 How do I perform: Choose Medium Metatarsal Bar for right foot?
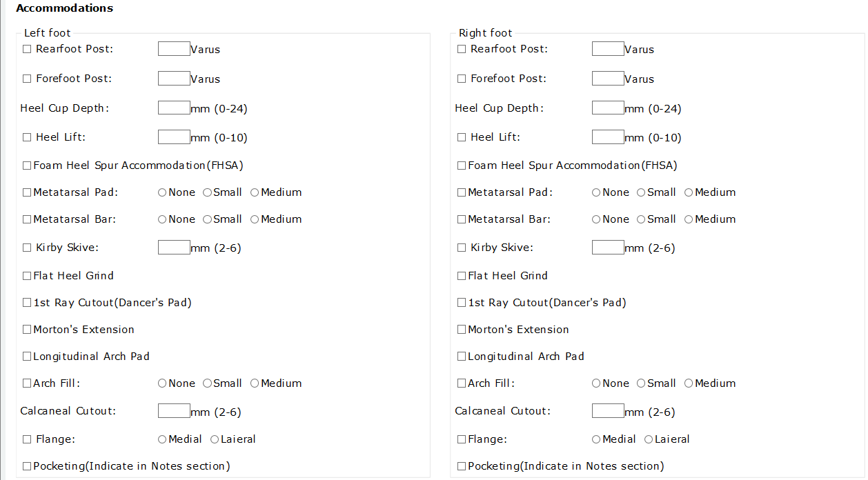(689, 219)
